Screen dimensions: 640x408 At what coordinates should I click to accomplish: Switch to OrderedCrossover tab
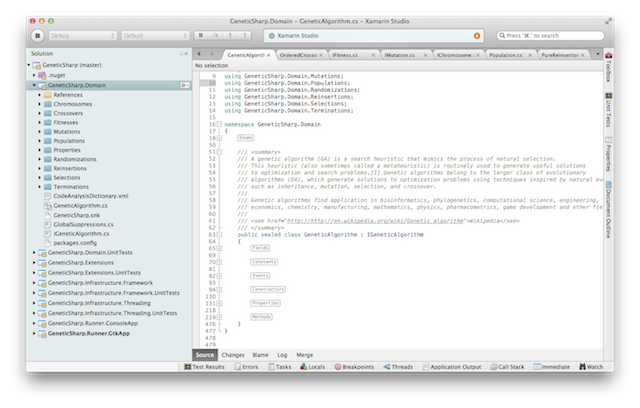tap(298, 55)
